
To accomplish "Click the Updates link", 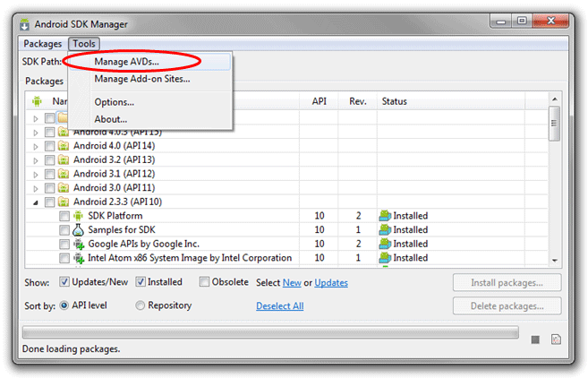I will tap(331, 283).
